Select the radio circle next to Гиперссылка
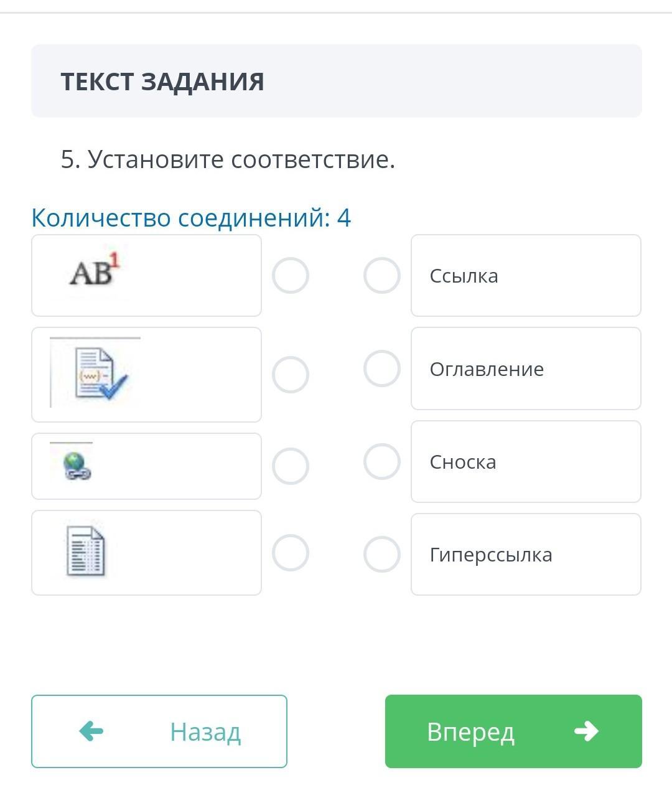The height and width of the screenshot is (803, 672). click(x=381, y=554)
